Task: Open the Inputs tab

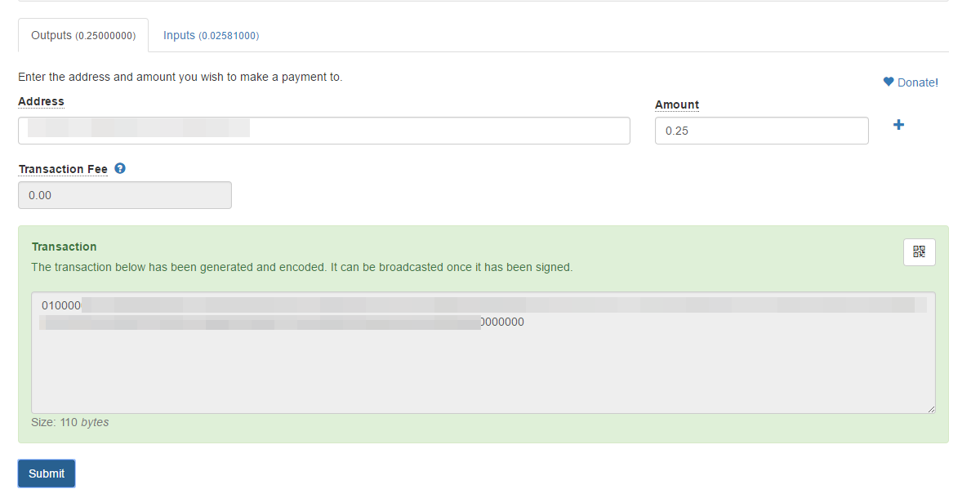Action: click(x=211, y=35)
